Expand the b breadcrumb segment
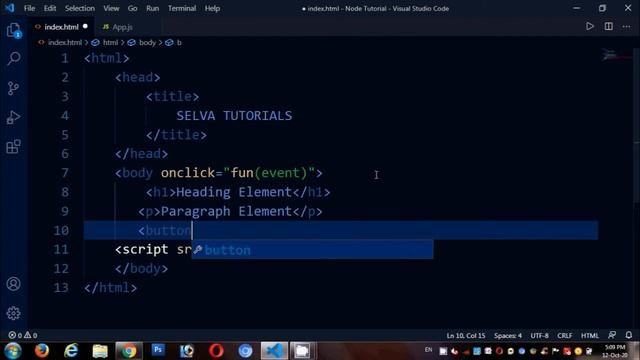 click(179, 42)
